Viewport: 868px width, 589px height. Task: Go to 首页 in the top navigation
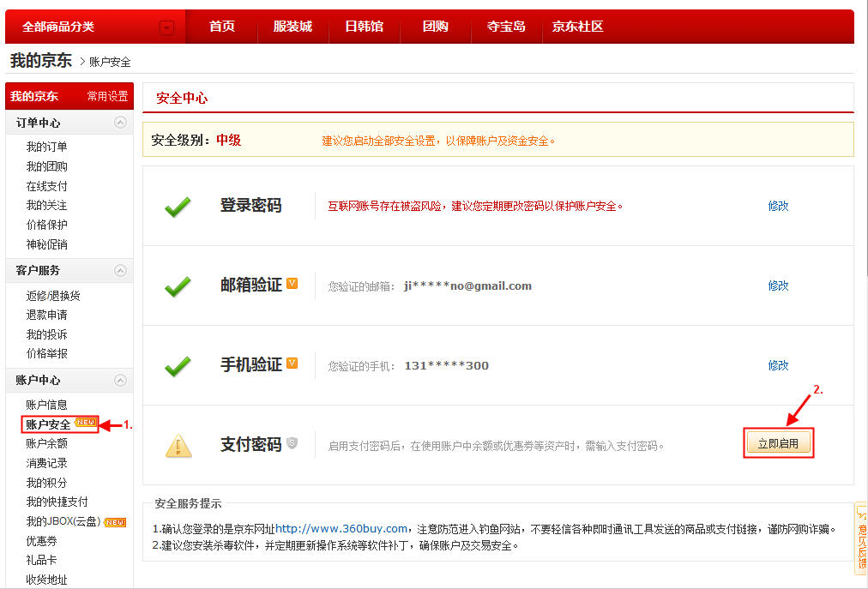click(222, 27)
